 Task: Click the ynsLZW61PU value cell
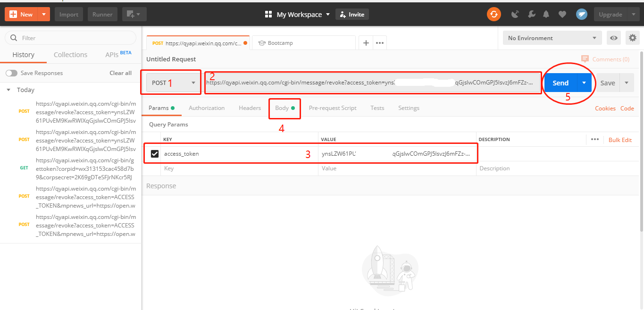397,154
